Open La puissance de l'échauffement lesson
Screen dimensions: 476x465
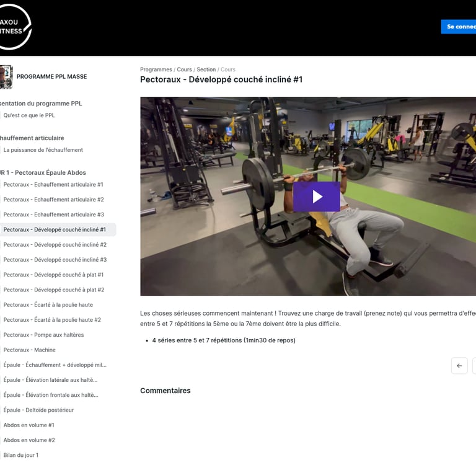(43, 150)
